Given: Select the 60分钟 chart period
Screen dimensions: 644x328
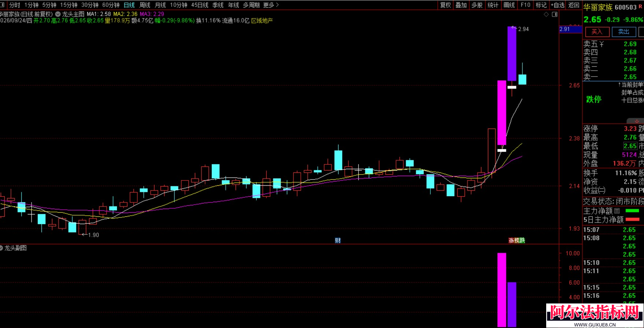Looking at the screenshot, I should tap(111, 5).
